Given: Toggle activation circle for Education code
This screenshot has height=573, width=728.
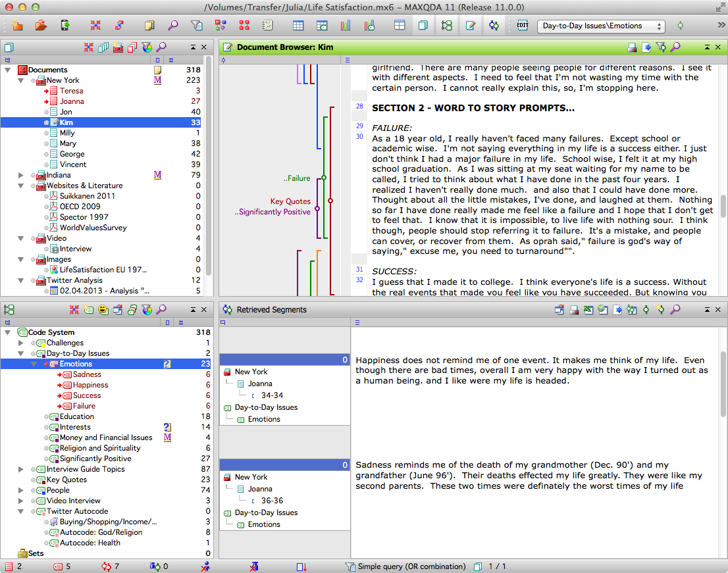Looking at the screenshot, I should point(47,416).
